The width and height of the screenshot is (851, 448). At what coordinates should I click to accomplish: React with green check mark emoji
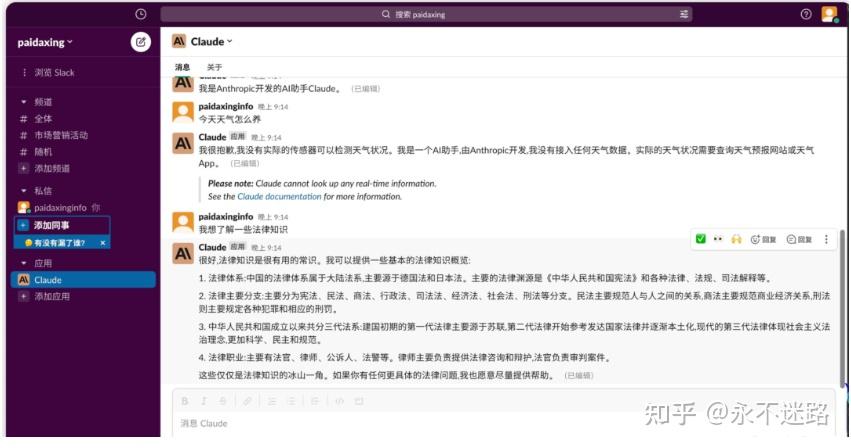click(x=701, y=239)
